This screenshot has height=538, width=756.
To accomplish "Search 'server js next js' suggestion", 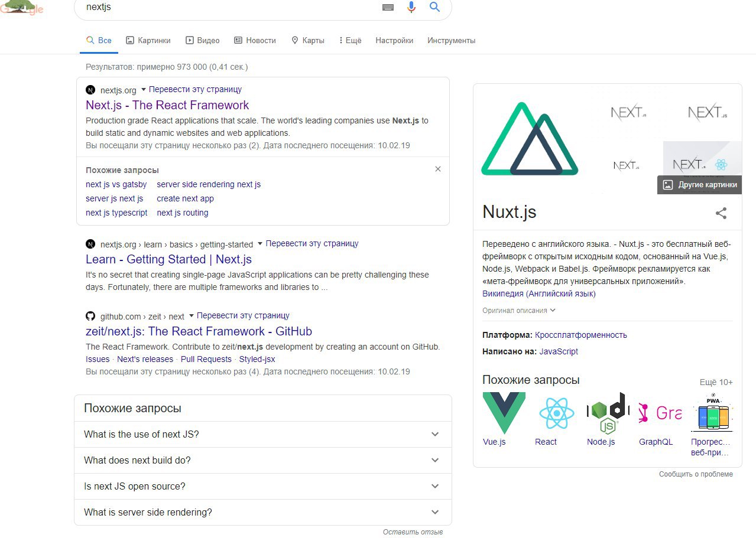I will click(x=114, y=198).
